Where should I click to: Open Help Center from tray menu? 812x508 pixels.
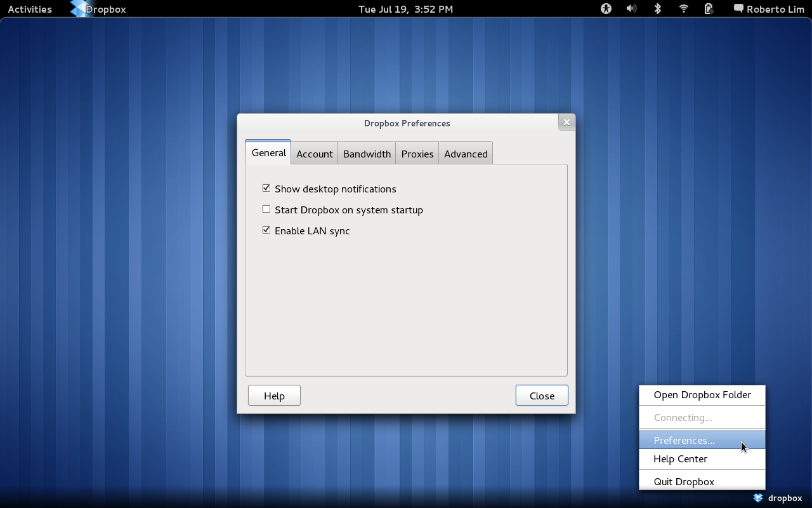point(702,458)
